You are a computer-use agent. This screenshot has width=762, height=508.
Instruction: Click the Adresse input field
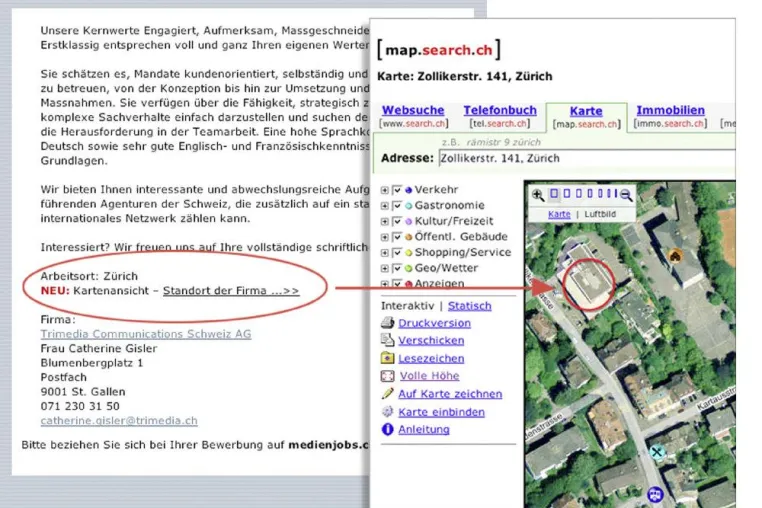(x=587, y=158)
